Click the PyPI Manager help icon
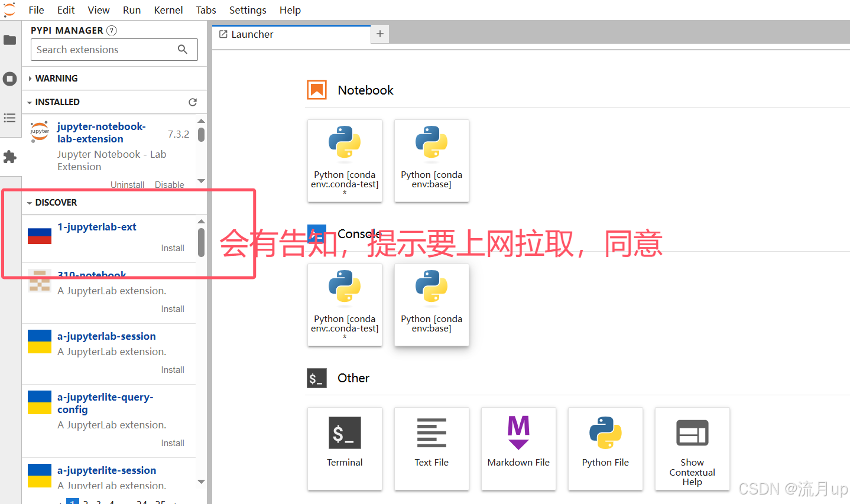This screenshot has height=504, width=850. [x=111, y=30]
